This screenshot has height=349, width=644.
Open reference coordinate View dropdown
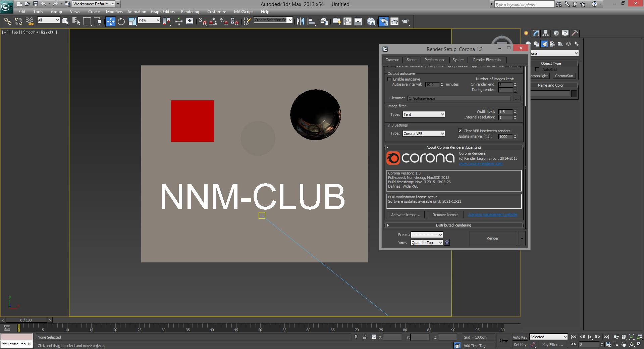coord(149,20)
